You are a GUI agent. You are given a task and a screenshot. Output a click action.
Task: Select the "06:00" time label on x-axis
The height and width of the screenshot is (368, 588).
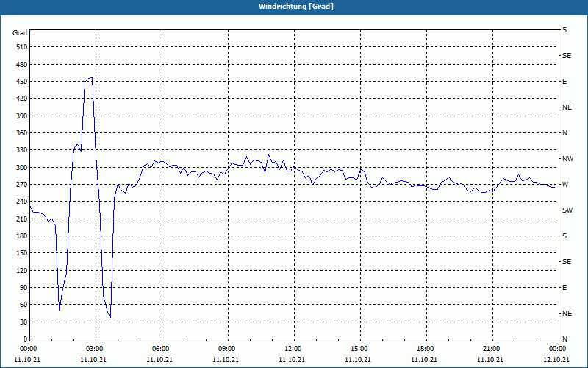coord(159,349)
